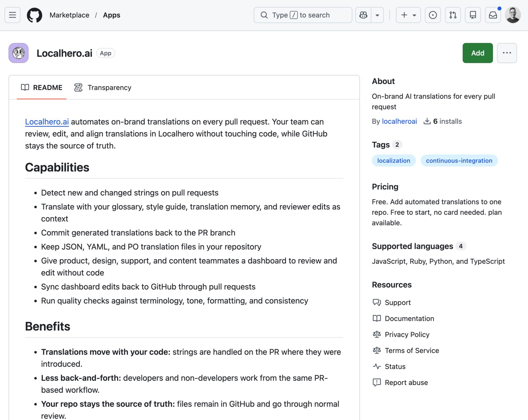The width and height of the screenshot is (528, 420).
Task: Click the installs download icon
Action: (x=427, y=121)
